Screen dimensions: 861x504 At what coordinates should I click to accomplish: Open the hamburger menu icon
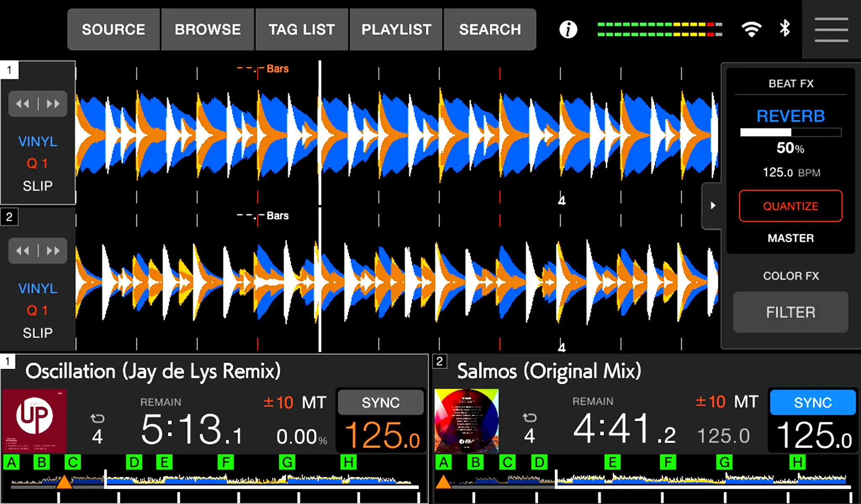(x=831, y=29)
